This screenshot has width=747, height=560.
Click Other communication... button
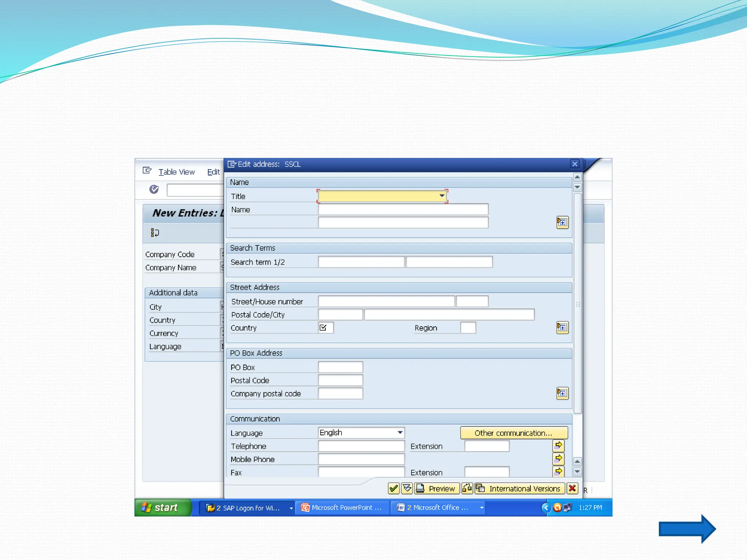tap(514, 433)
